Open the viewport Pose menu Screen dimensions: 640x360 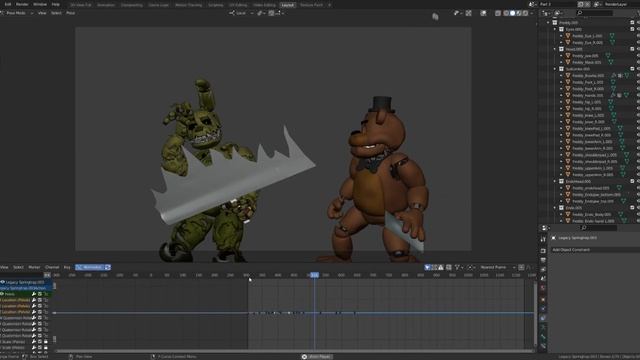click(x=71, y=13)
